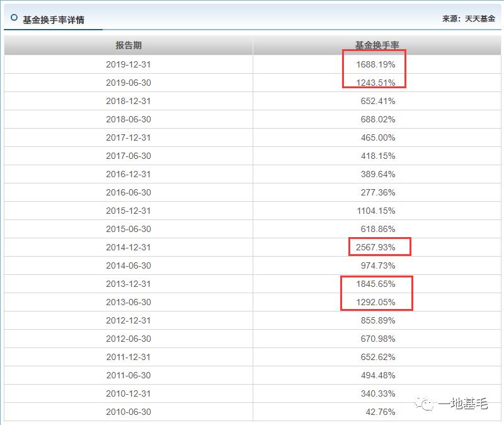Click the circle icon beside 基金换手率详情

click(x=14, y=18)
